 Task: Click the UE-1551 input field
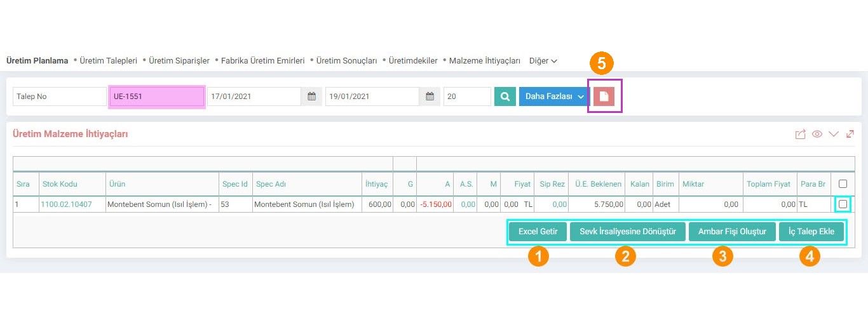156,96
